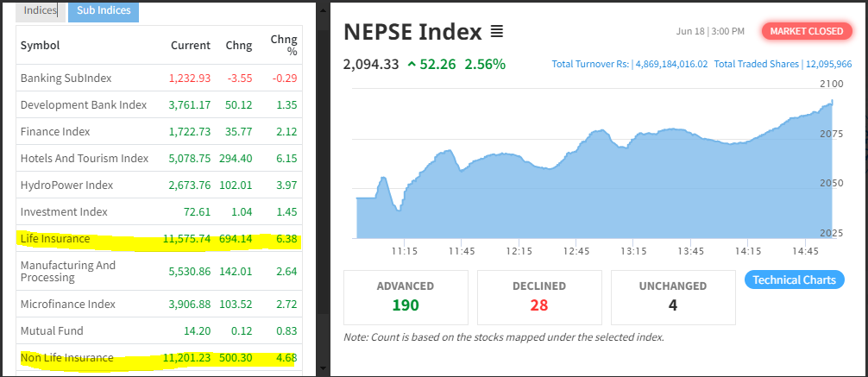
Task: Open the Development Bank Index entry
Action: coord(83,104)
